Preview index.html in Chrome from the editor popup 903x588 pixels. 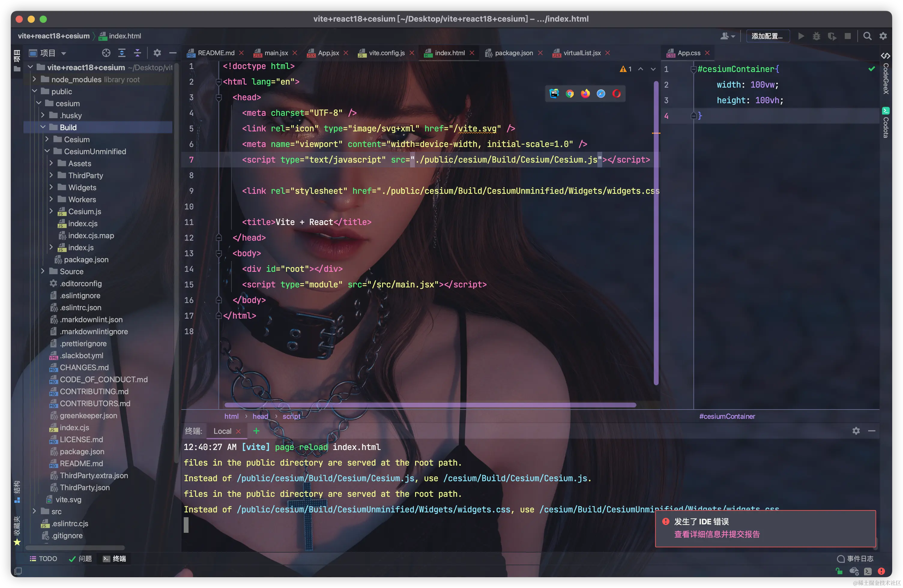coord(569,93)
